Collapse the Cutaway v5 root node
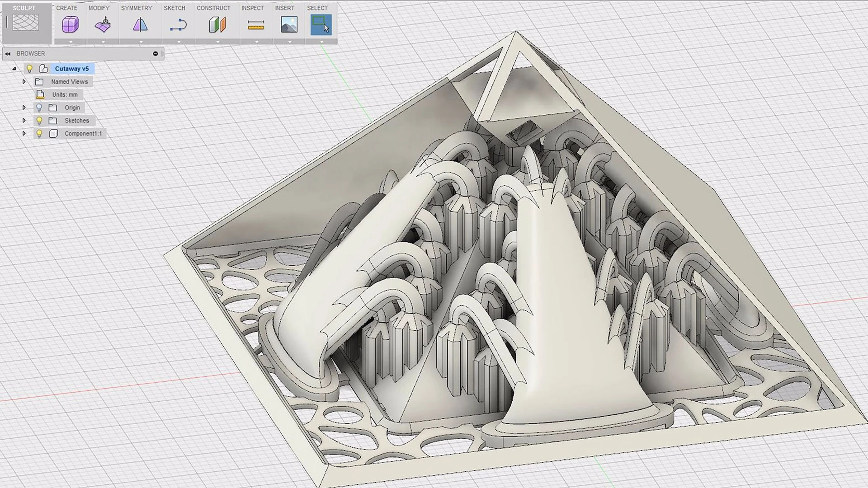The width and height of the screenshot is (868, 488). tap(14, 69)
